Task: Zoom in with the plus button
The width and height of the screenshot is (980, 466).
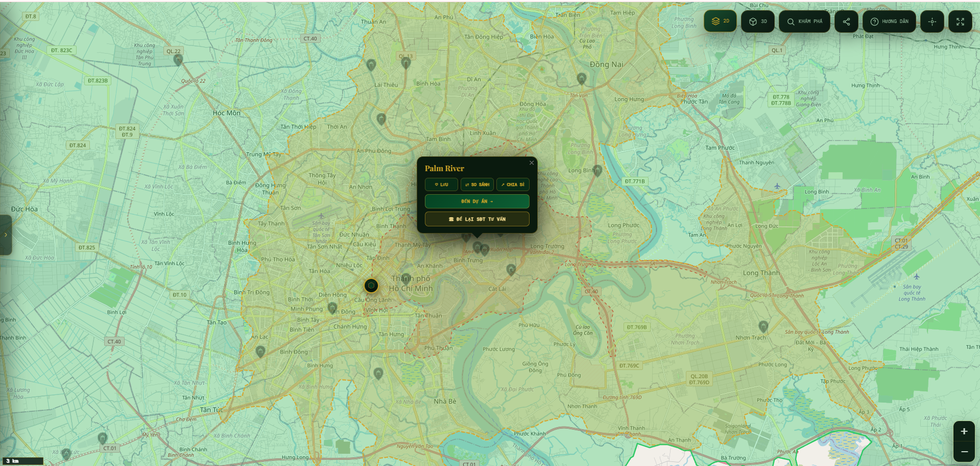Action: [964, 431]
